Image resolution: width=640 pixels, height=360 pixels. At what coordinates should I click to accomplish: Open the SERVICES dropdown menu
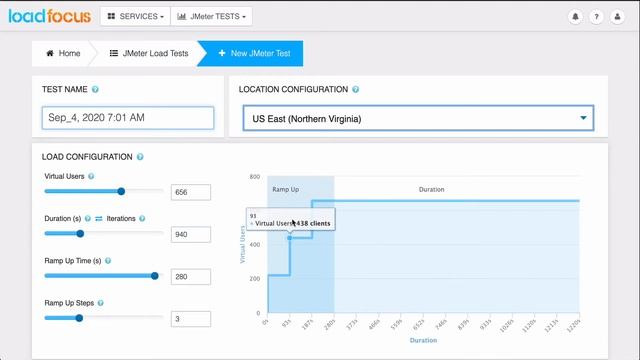(136, 16)
